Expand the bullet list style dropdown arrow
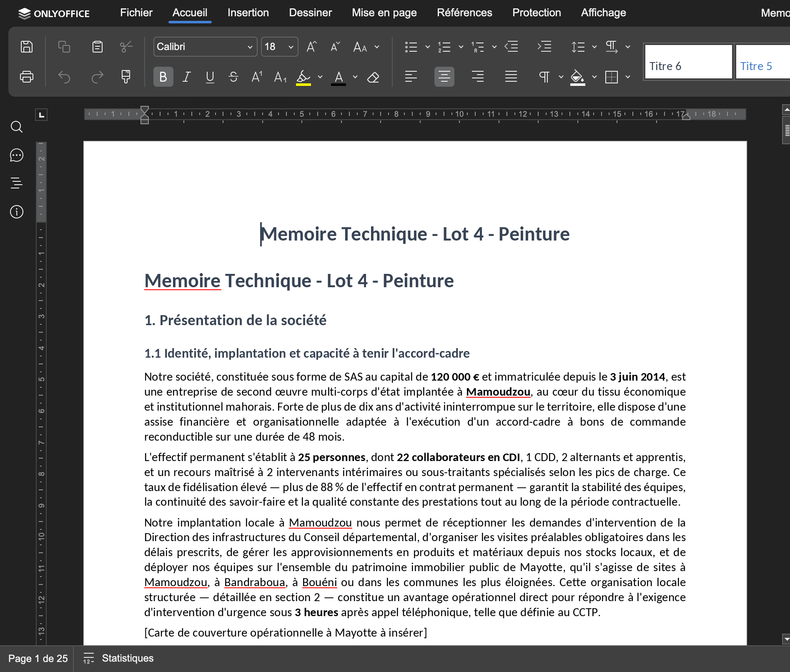The width and height of the screenshot is (790, 672). (427, 47)
